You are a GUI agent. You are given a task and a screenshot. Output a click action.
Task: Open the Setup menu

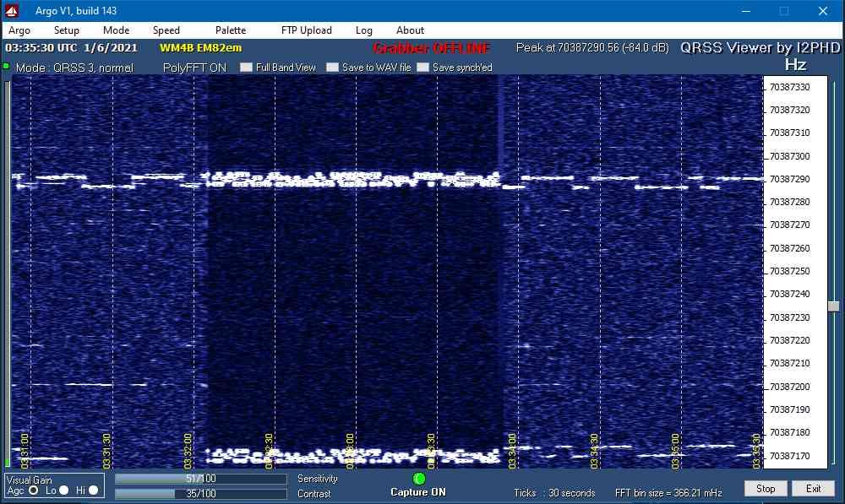click(x=66, y=30)
